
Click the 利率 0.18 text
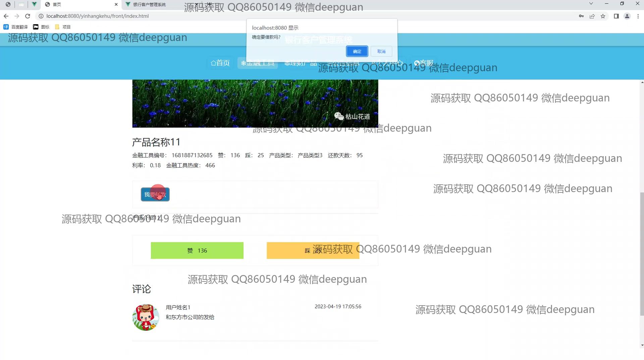[146, 165]
